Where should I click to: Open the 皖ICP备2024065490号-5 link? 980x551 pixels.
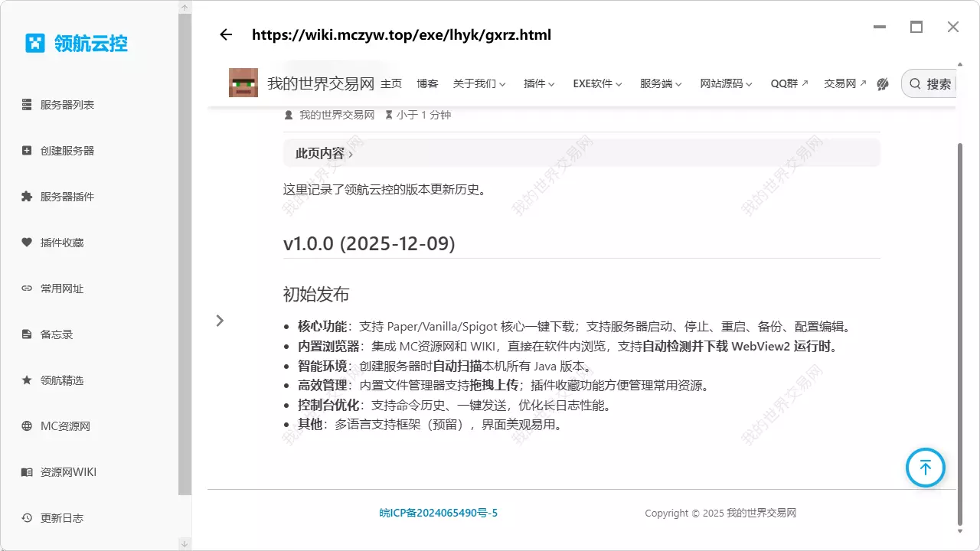coord(439,513)
